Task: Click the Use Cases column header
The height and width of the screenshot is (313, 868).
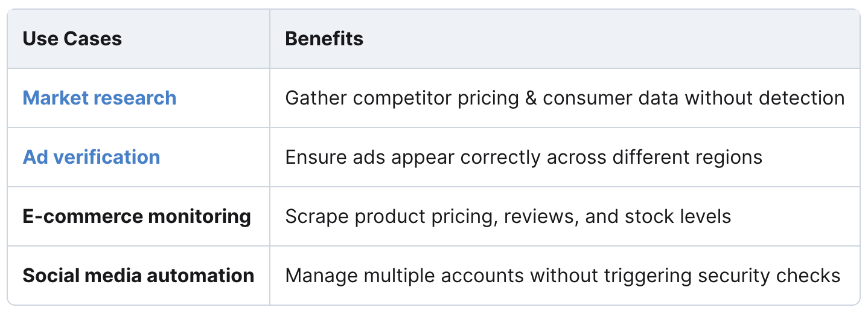Action: [x=72, y=39]
